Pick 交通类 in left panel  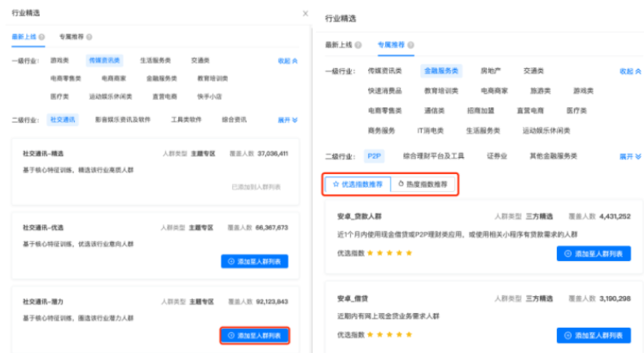pos(200,60)
